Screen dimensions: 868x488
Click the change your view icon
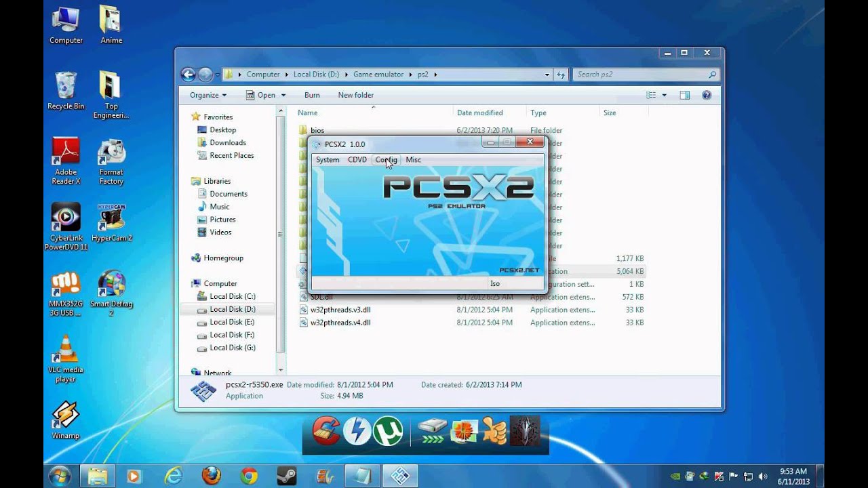[x=652, y=95]
